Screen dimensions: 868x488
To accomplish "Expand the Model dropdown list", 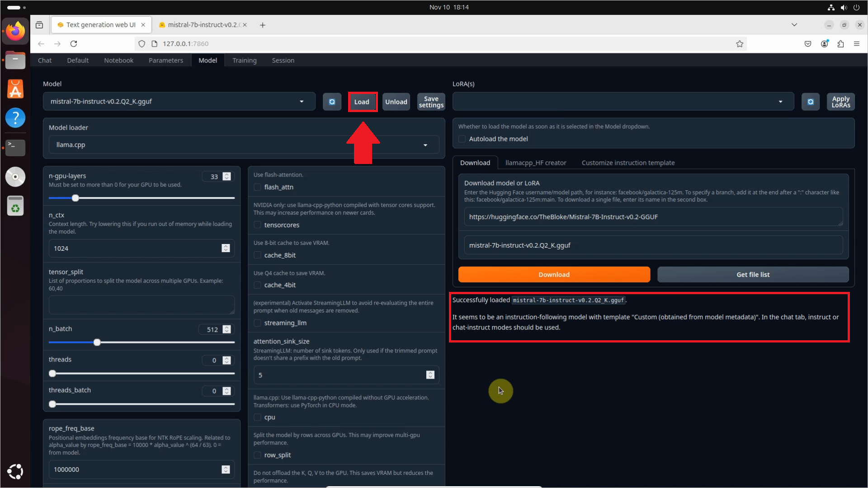I will point(302,102).
